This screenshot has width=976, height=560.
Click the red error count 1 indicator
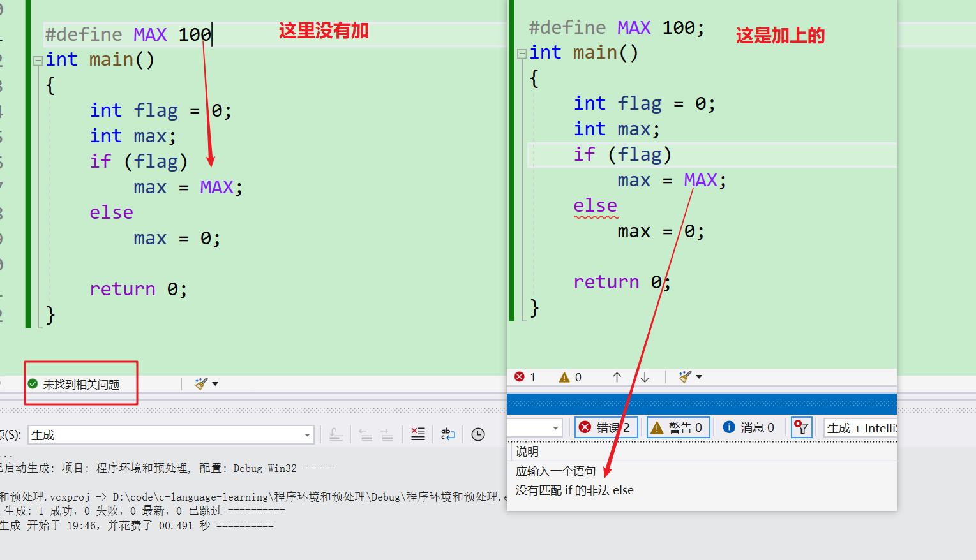(x=525, y=377)
